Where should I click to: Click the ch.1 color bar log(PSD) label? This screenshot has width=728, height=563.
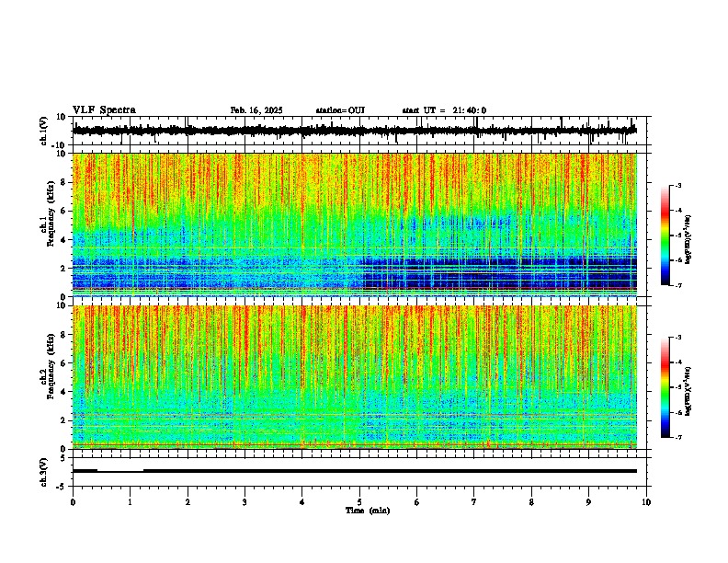coord(688,240)
